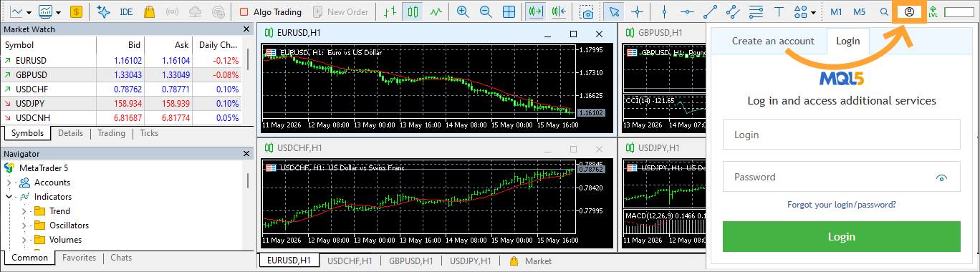Toggle candlestick chart mode
The height and width of the screenshot is (272, 980).
tap(412, 11)
